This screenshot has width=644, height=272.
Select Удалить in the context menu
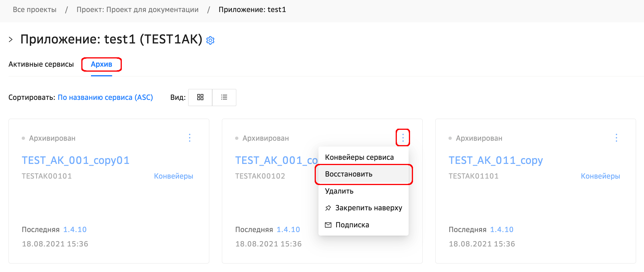339,191
